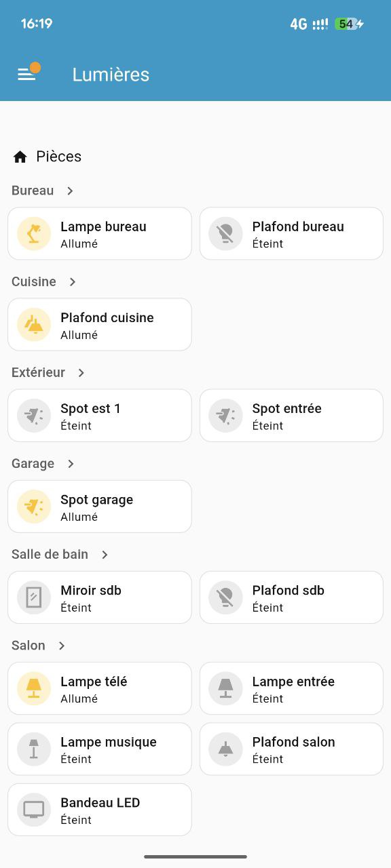
Task: Tap the Lampe entrée tile
Action: point(291,688)
